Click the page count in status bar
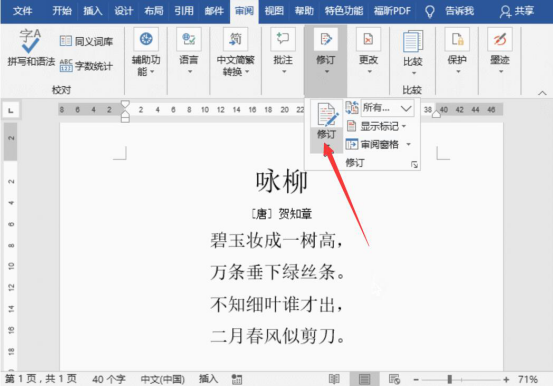This screenshot has height=387, width=554. point(41,379)
